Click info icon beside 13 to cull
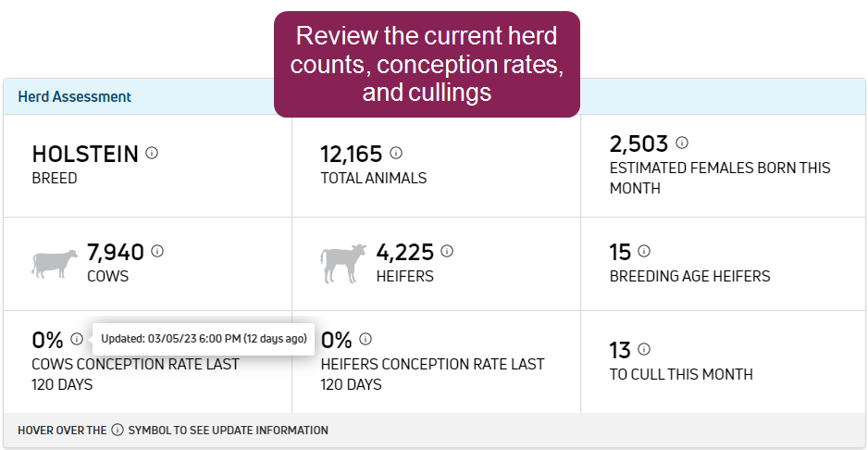 [x=644, y=349]
